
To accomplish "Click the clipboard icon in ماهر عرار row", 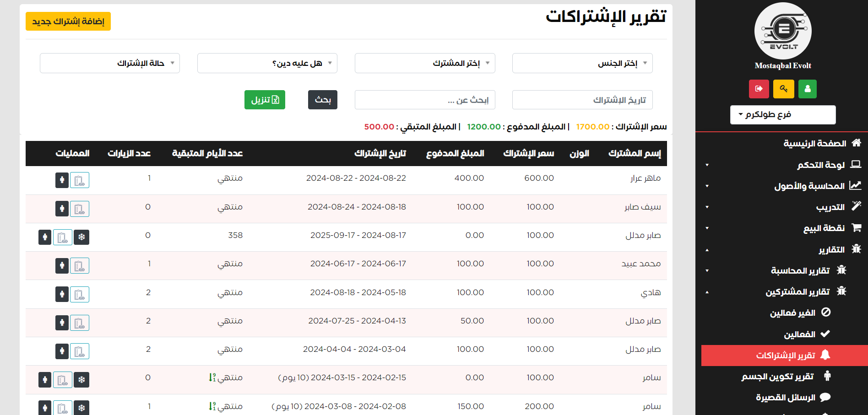I will (x=80, y=180).
